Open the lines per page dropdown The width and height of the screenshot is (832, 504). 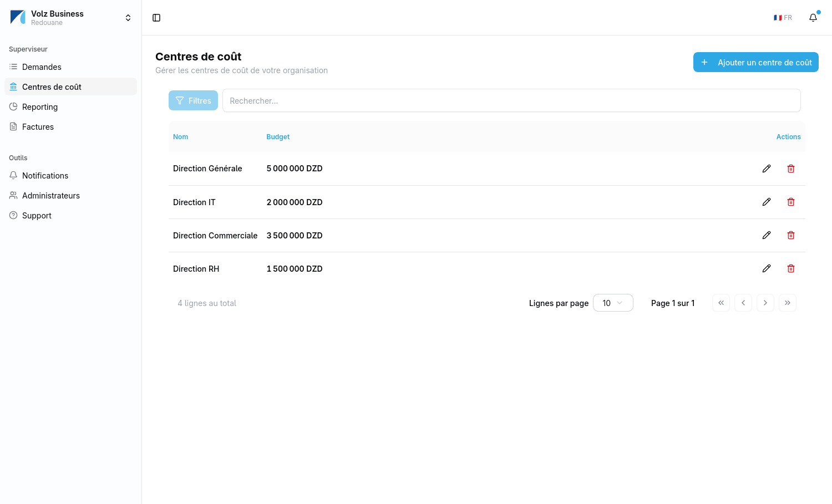coord(613,303)
